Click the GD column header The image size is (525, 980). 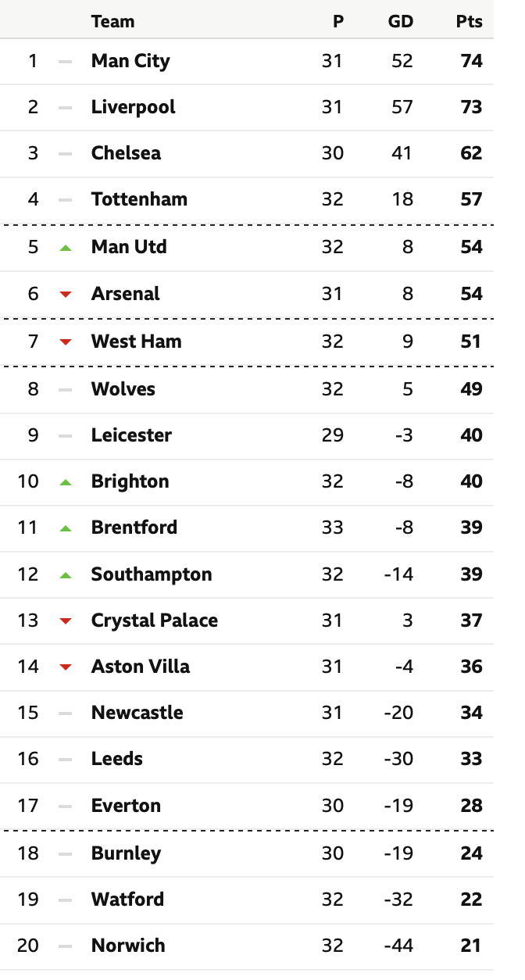click(x=401, y=22)
